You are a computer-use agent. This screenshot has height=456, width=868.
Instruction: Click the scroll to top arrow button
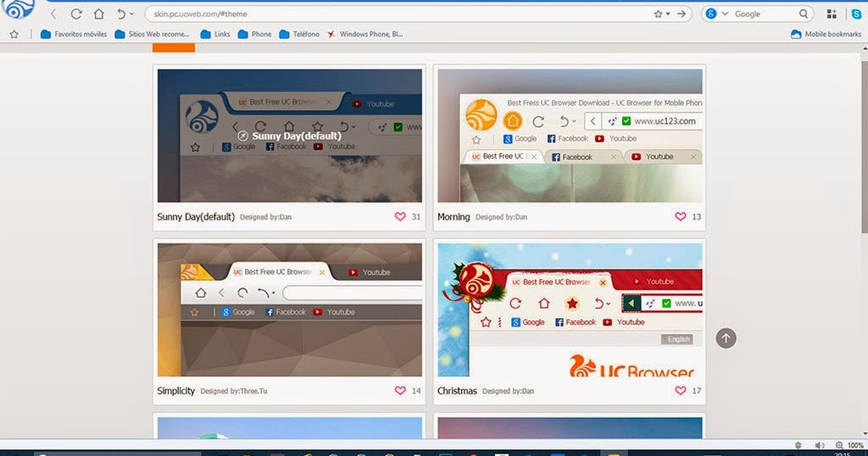click(726, 338)
